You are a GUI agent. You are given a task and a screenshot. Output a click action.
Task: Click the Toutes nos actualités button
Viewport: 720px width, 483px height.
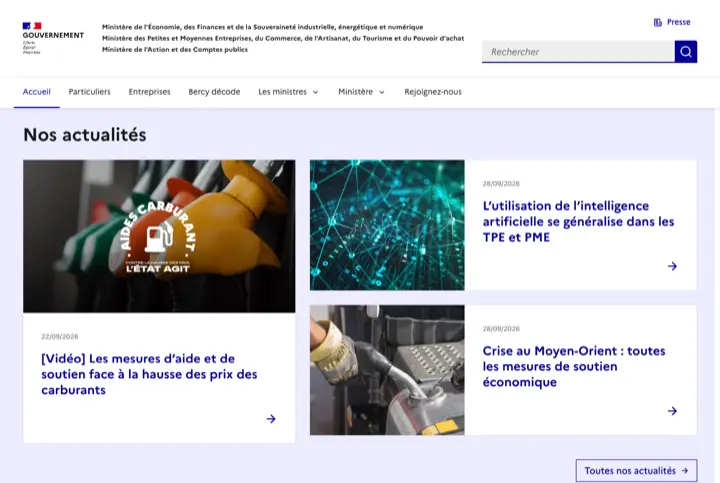tap(636, 471)
